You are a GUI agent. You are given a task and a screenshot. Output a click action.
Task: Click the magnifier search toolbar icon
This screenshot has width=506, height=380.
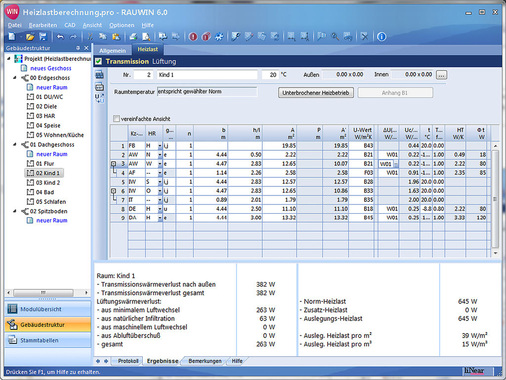click(x=335, y=37)
